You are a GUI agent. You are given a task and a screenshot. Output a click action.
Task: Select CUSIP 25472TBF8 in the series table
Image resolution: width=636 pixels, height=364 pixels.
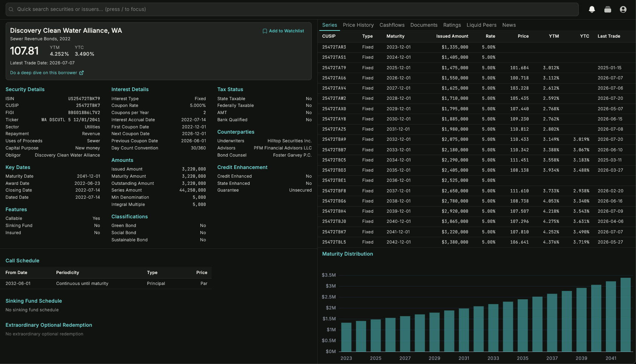click(x=334, y=191)
